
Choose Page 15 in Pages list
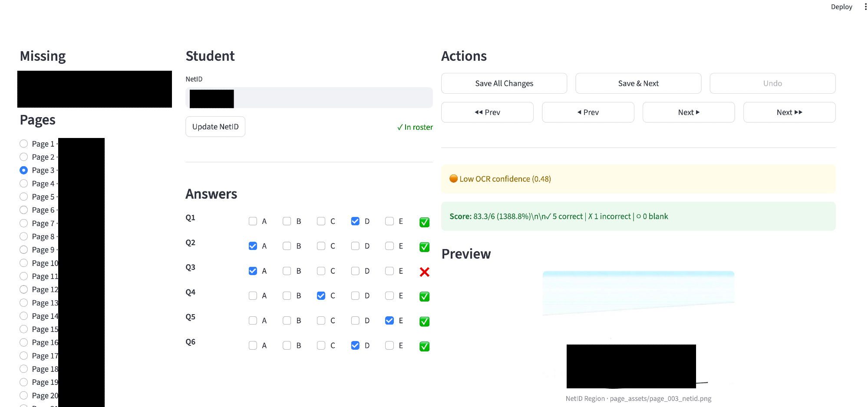coord(24,329)
